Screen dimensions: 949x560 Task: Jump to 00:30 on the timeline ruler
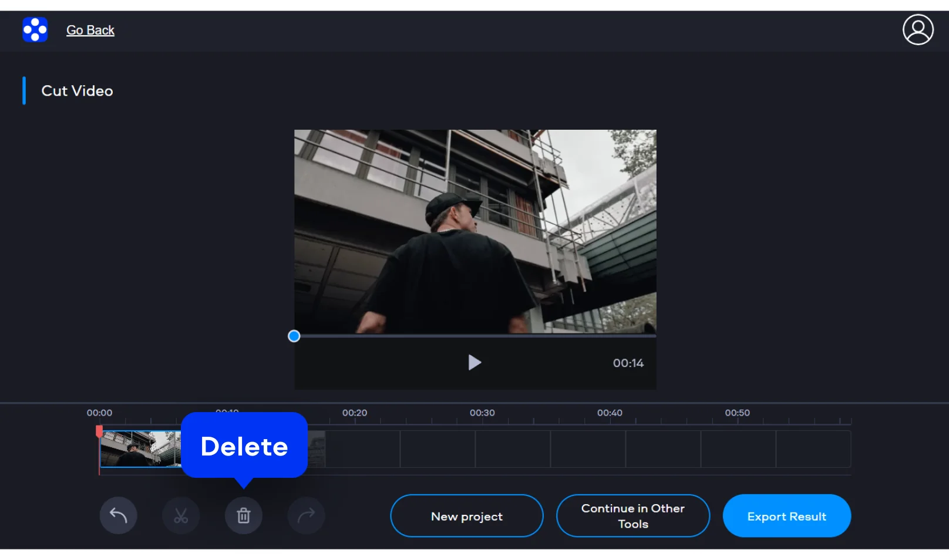click(x=482, y=413)
